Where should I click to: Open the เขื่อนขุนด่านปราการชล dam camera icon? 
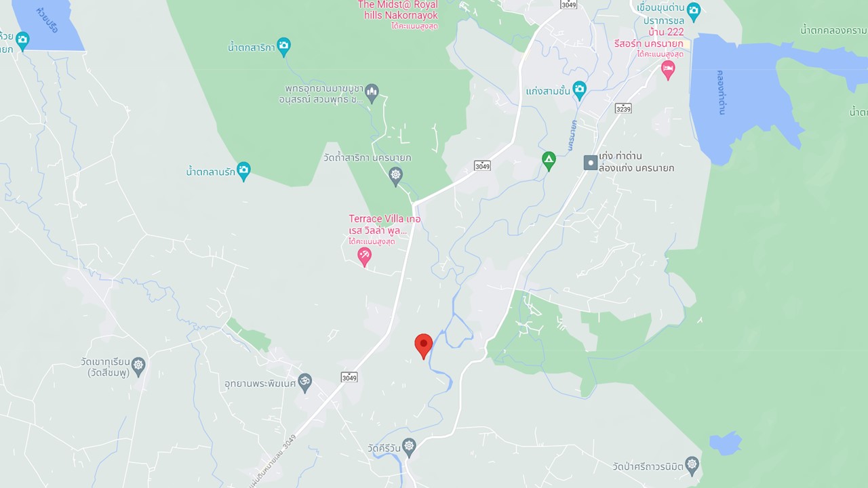[x=693, y=11]
